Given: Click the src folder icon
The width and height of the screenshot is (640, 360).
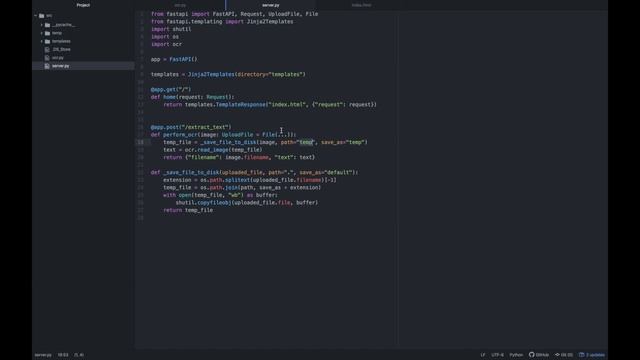Looking at the screenshot, I should [x=42, y=16].
